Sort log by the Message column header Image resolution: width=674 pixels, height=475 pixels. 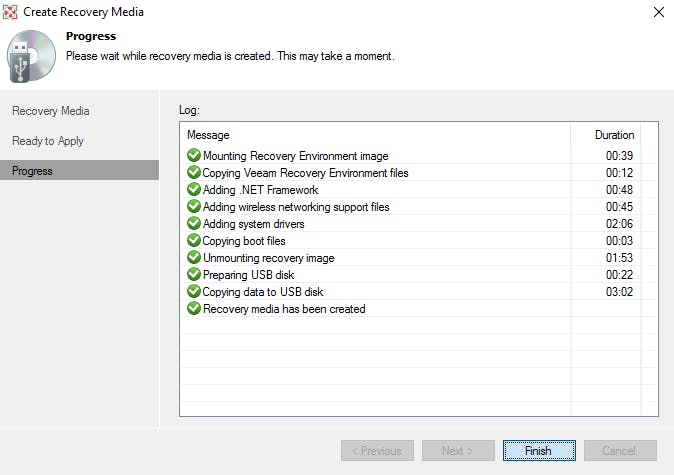pos(208,135)
